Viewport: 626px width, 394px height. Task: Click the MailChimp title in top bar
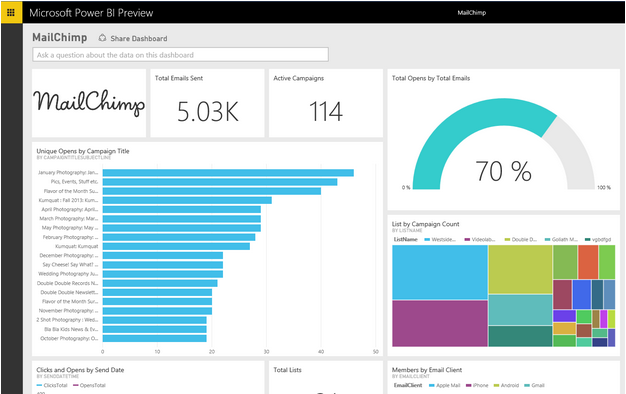click(471, 12)
